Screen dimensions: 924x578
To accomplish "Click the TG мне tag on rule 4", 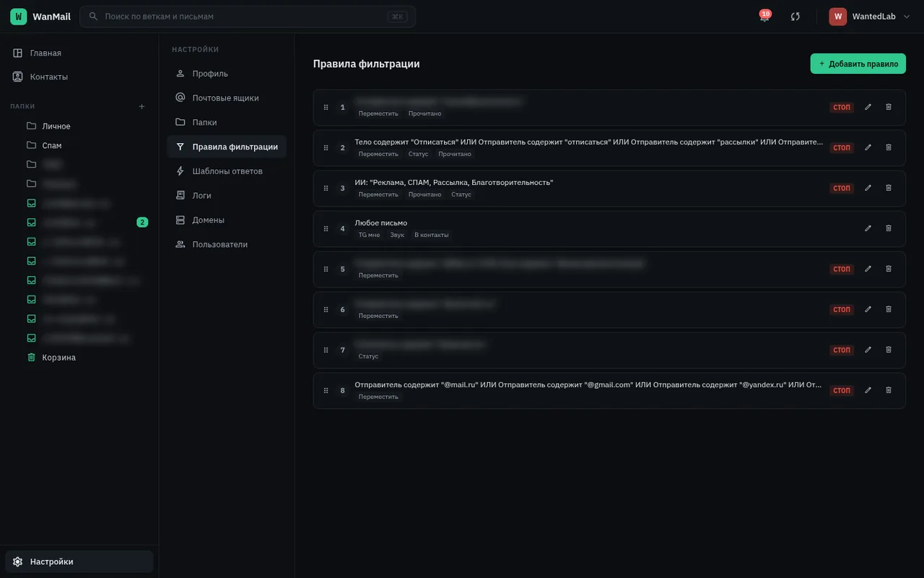I will pyautogui.click(x=369, y=235).
